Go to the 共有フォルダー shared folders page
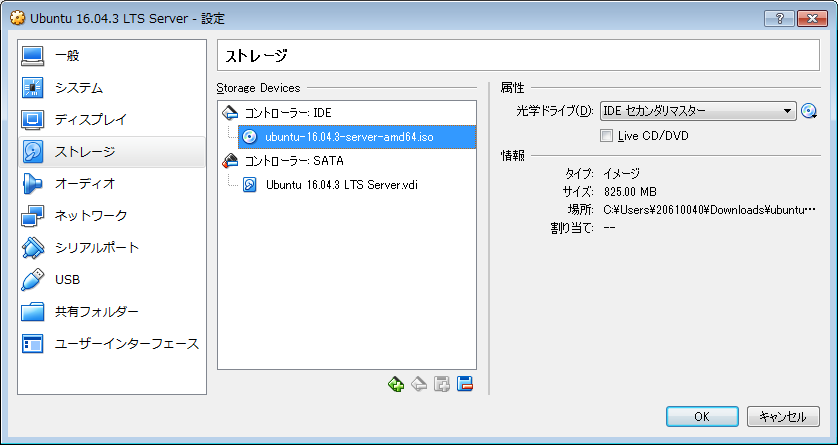Screen dimensions: 838x445 [96, 311]
